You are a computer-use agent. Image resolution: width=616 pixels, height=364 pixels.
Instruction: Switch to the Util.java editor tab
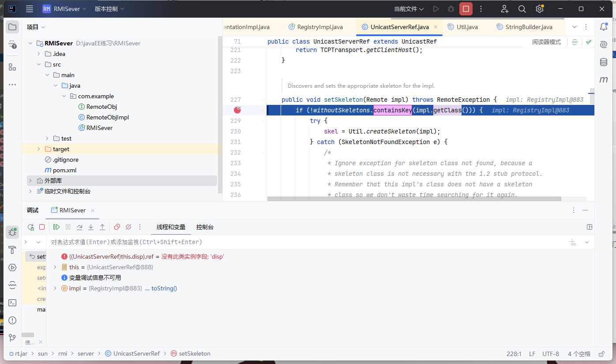coord(467,27)
